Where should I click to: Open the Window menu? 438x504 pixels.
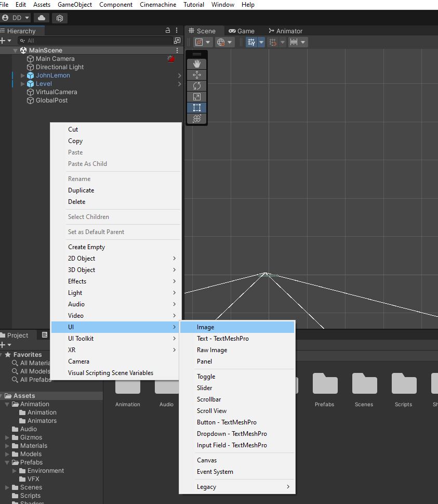tap(223, 5)
